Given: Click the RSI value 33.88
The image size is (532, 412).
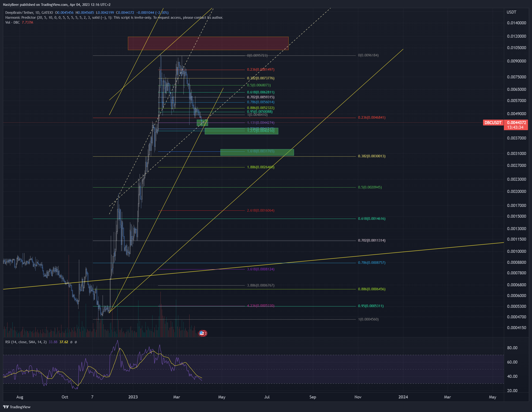Looking at the screenshot, I should 53,342.
